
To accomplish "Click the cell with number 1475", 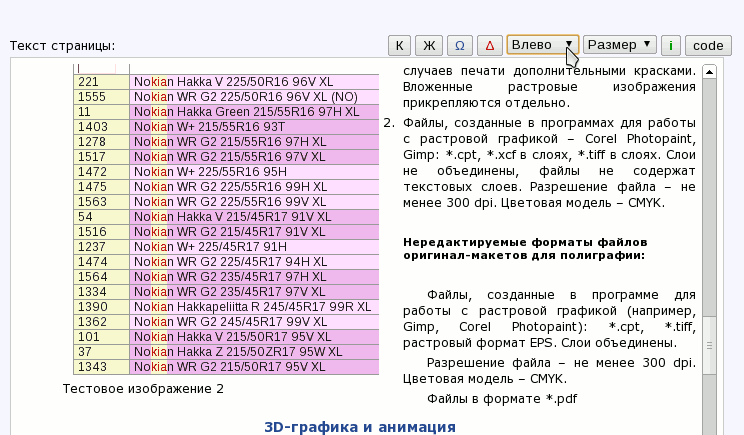I will (101, 187).
